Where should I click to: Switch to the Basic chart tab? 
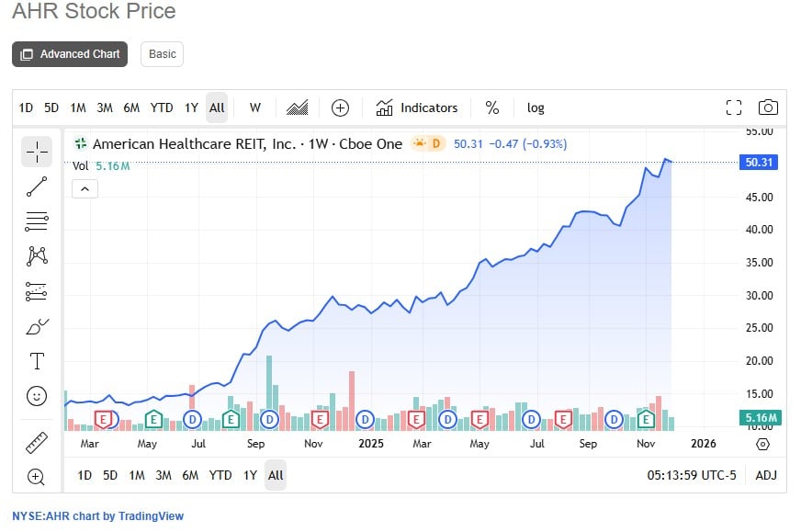(x=163, y=54)
